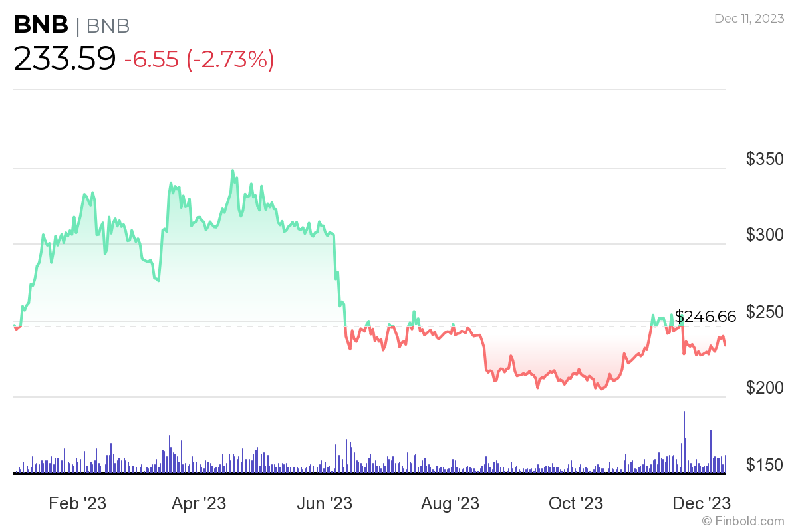This screenshot has height=532, width=798.
Task: Click the current price 233.59
Action: tap(65, 59)
